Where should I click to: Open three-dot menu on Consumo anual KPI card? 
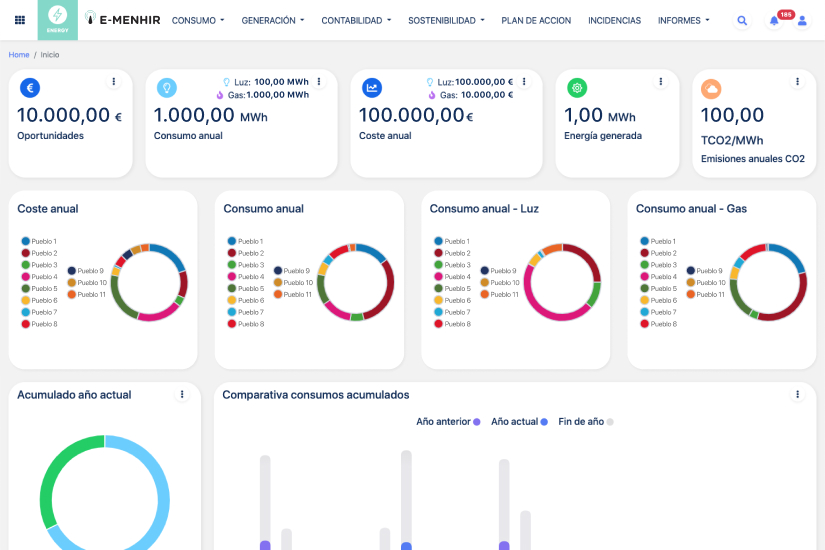click(319, 82)
